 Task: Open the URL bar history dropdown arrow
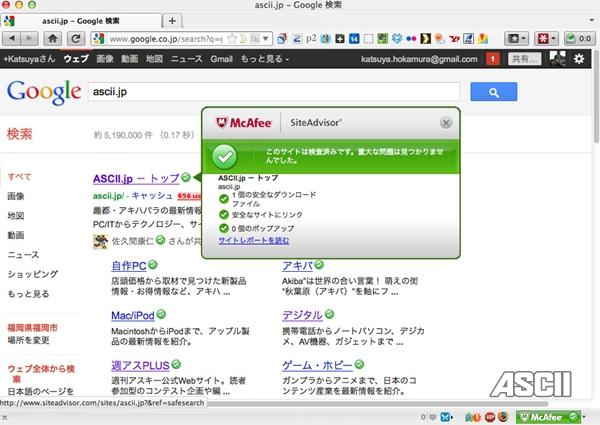[x=265, y=39]
